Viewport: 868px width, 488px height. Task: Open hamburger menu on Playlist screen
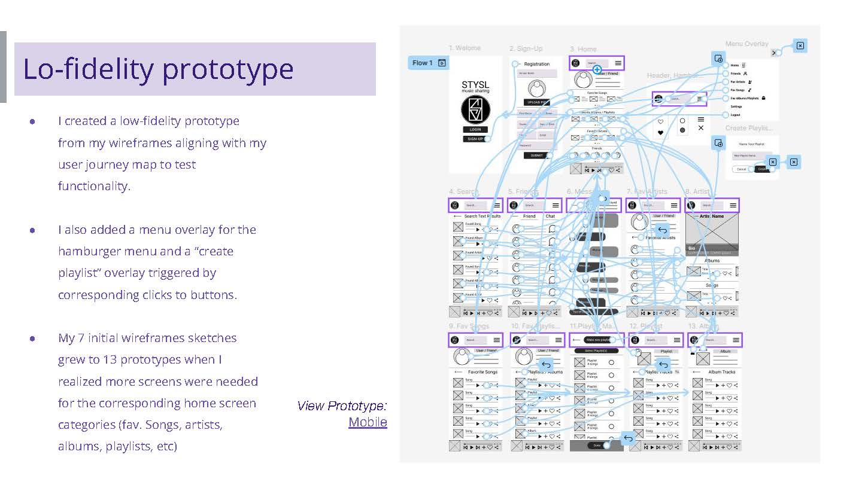tap(677, 340)
